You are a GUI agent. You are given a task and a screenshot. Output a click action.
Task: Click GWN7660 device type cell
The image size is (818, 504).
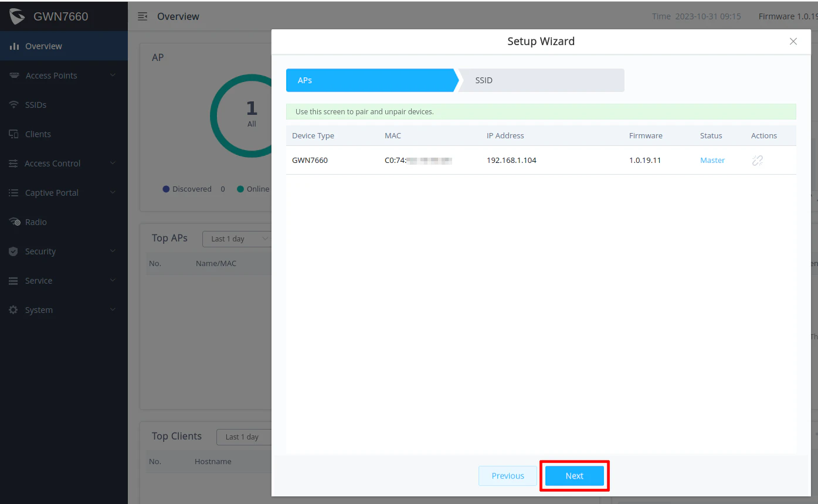310,160
